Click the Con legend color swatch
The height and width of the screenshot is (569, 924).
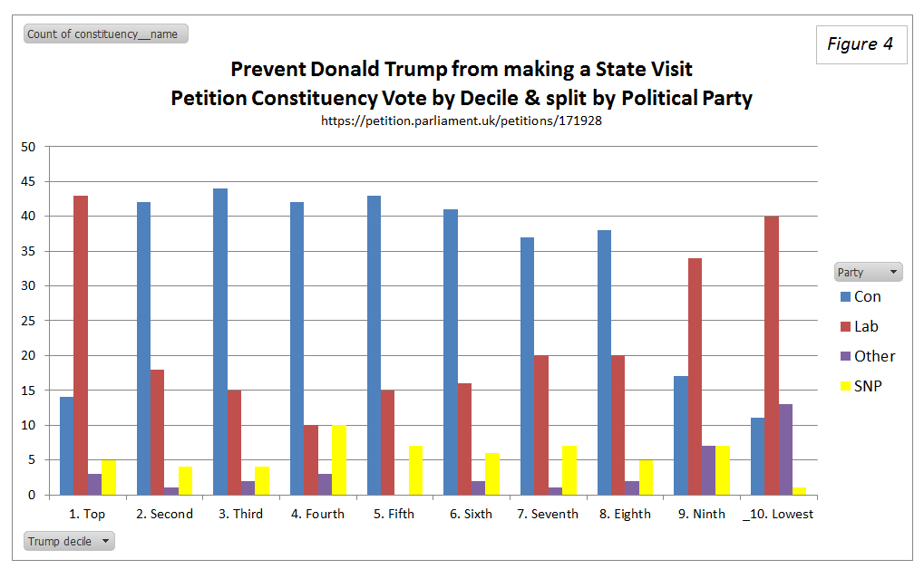(x=845, y=296)
